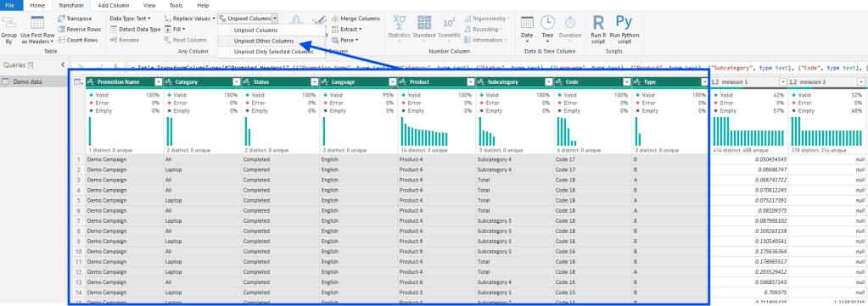Screen dimensions: 868x306
Task: Choose Unpivot Columns from the dropdown list
Action: point(255,30)
